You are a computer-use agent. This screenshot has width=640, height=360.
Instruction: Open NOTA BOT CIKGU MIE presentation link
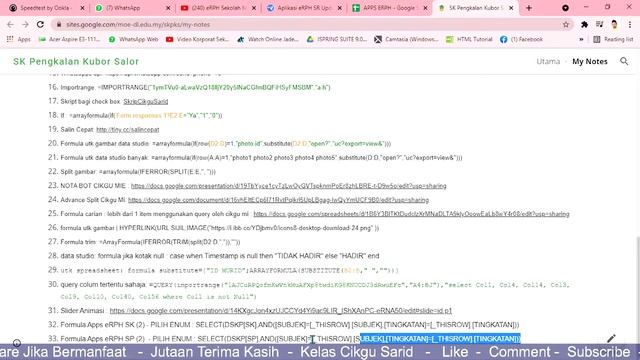289,186
